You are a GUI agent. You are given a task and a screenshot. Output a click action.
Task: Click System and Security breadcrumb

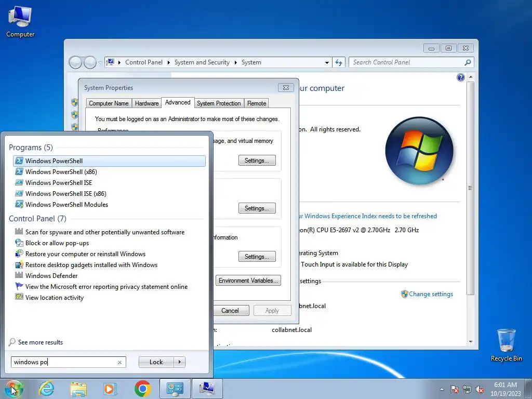pyautogui.click(x=202, y=62)
